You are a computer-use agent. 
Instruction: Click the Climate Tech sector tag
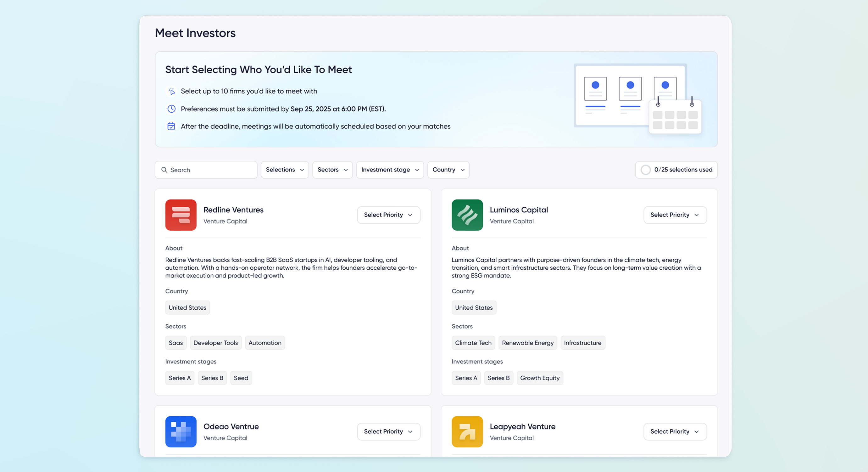pyautogui.click(x=473, y=343)
